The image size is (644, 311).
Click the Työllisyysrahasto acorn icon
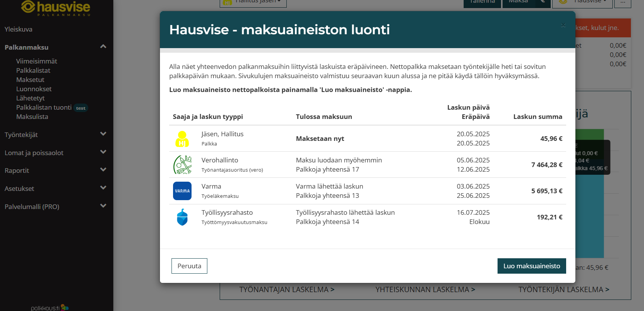click(x=182, y=217)
